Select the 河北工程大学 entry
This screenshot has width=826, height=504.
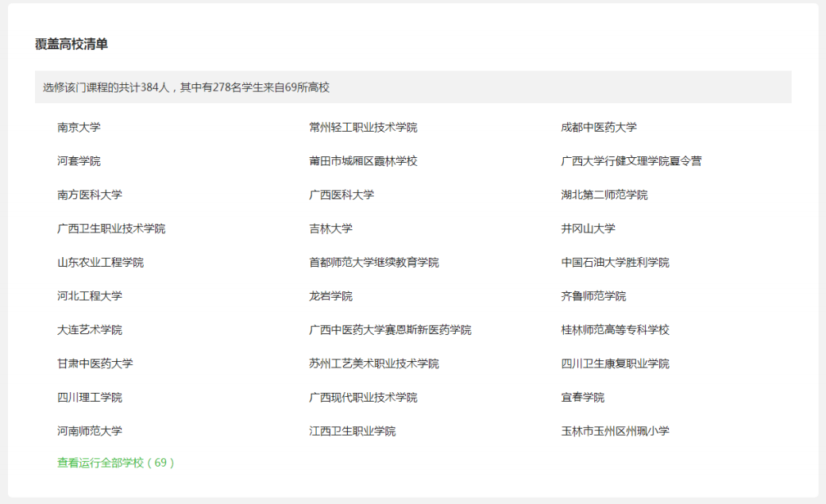click(90, 296)
